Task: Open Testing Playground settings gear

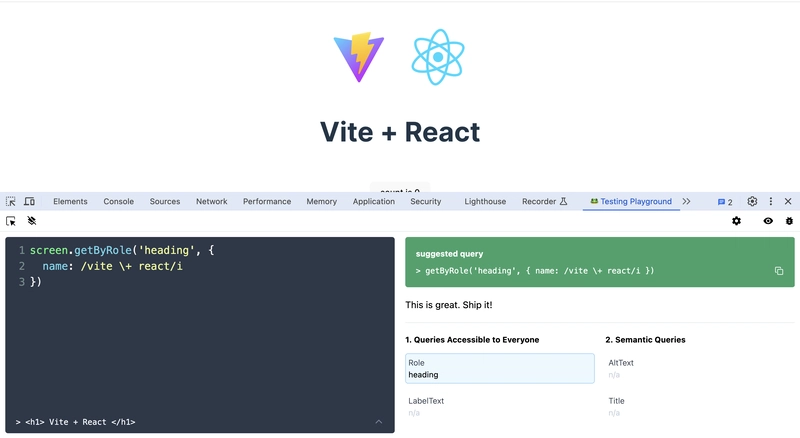Action: click(x=736, y=221)
